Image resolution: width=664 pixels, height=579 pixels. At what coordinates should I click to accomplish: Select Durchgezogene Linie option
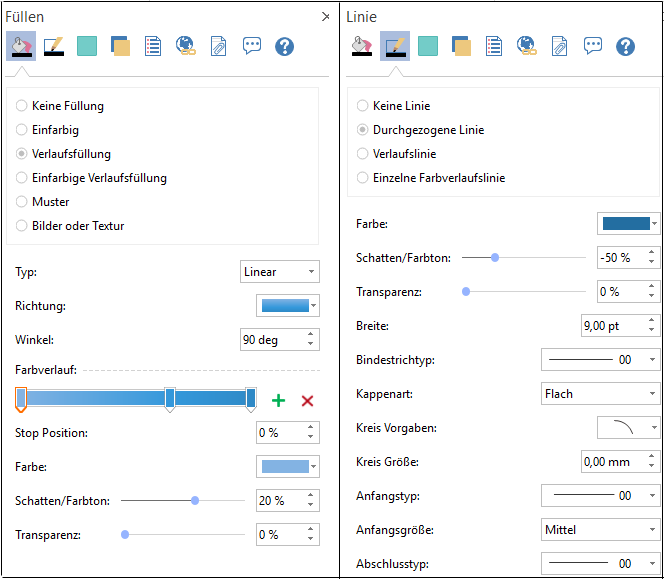(420, 130)
